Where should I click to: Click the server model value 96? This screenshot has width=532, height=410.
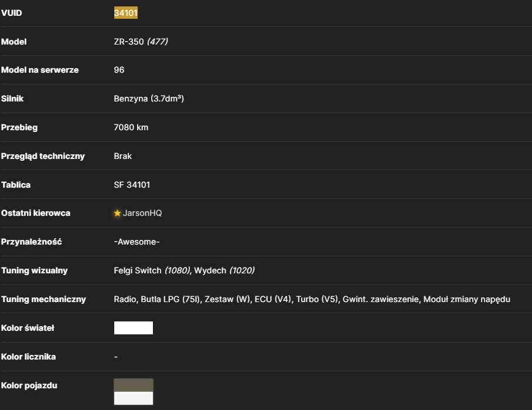119,70
